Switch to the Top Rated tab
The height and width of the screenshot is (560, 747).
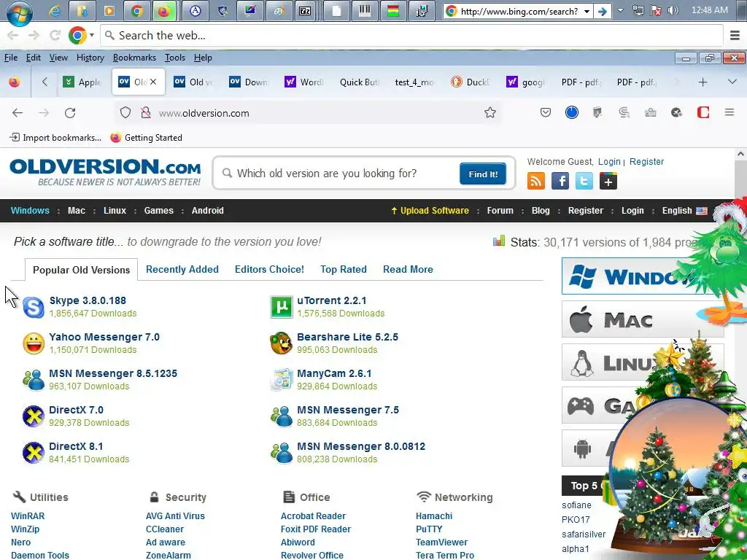coord(344,270)
